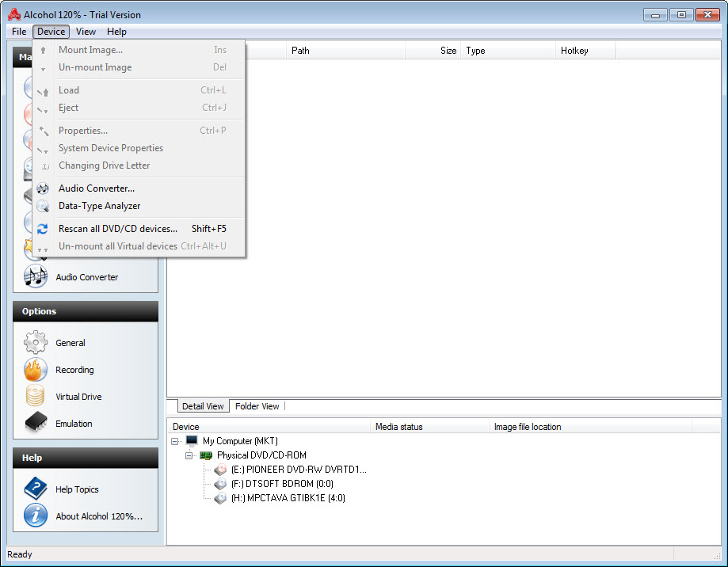Click the Help panel header
Image resolution: width=728 pixels, height=567 pixels.
pos(86,458)
